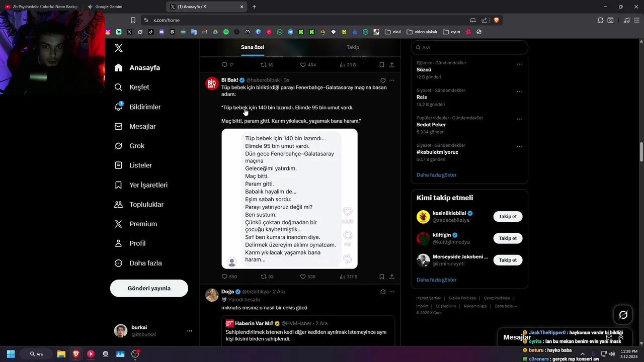
Task: Open more options on Doğa's post
Action: tap(392, 292)
